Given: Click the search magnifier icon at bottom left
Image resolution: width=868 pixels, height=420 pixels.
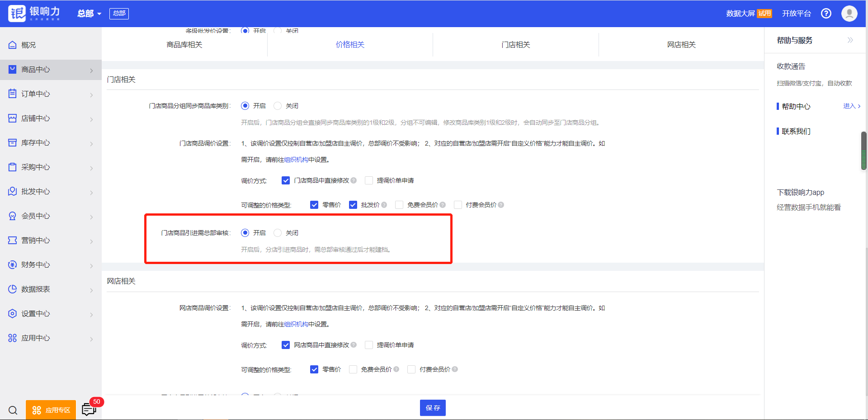Looking at the screenshot, I should click(13, 410).
